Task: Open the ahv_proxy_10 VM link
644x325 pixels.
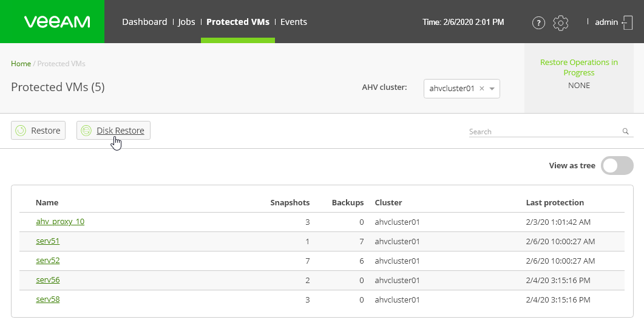Action: pos(60,222)
